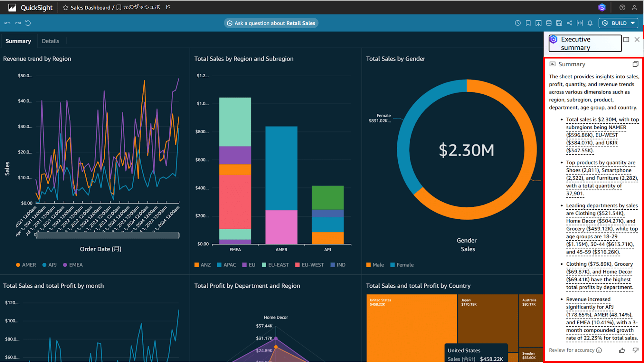644x363 pixels.
Task: Click Total Sales and total Profit by month title
Action: [53, 286]
